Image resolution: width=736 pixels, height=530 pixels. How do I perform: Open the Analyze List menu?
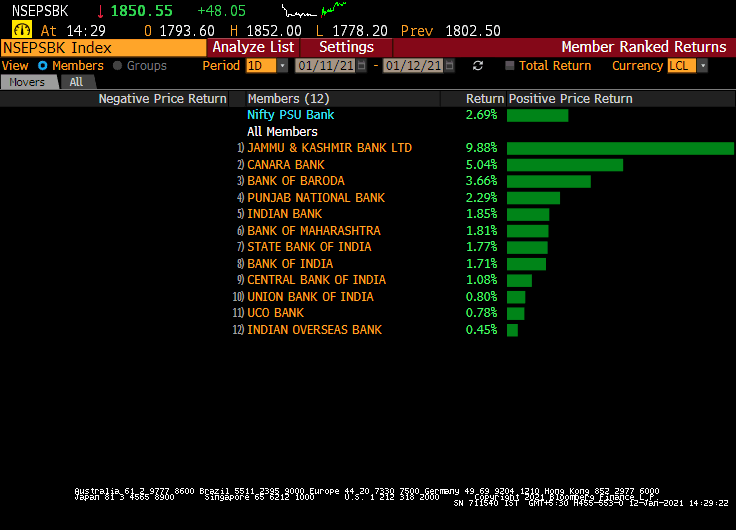point(253,47)
